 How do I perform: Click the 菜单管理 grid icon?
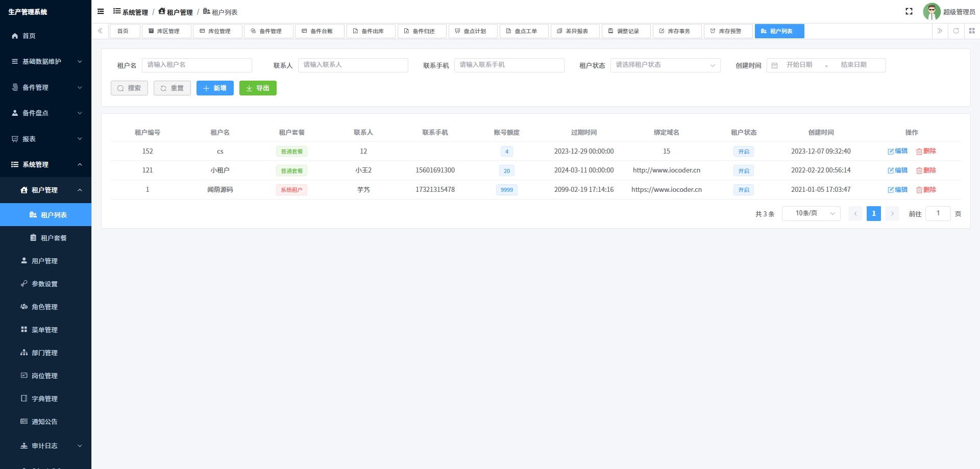pyautogui.click(x=24, y=329)
